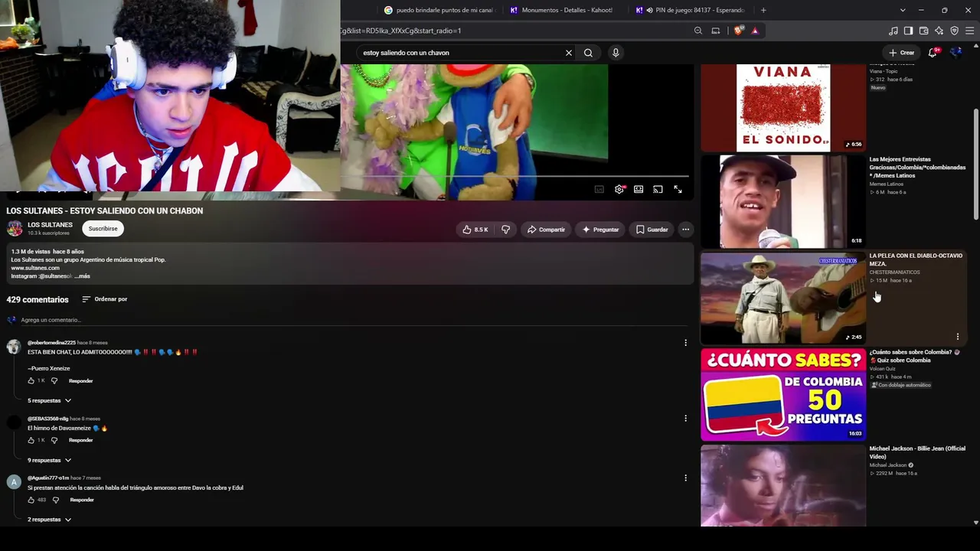The width and height of the screenshot is (980, 551).
Task: Like the video with 8.5 K likes
Action: (475, 230)
